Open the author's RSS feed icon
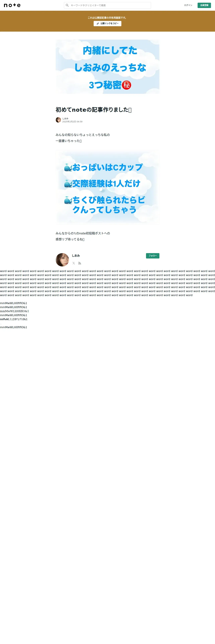This screenshot has height=644, width=215. (x=80, y=263)
